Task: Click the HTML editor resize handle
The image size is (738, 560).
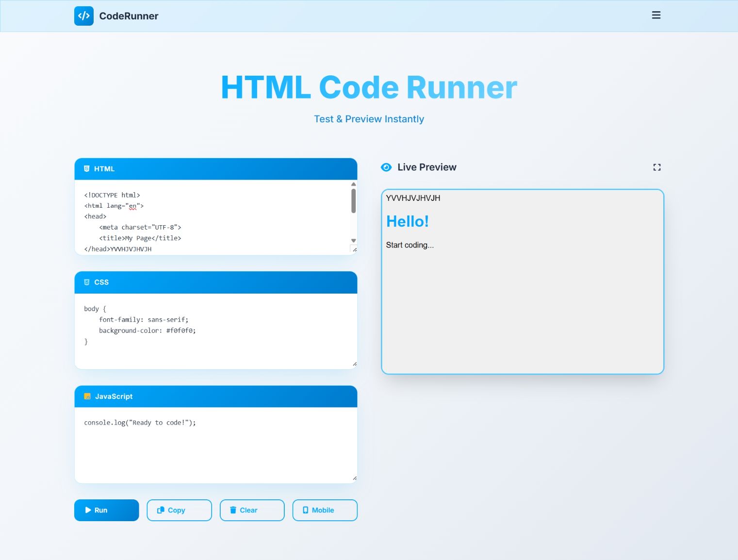Action: point(354,249)
